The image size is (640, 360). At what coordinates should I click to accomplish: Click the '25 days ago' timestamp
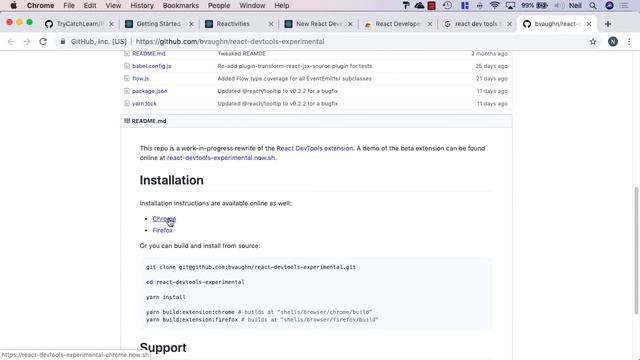click(x=491, y=66)
